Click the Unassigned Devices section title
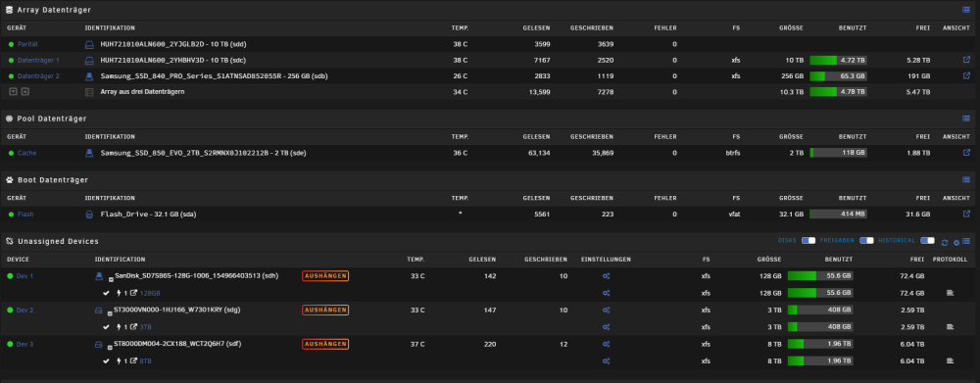 [58, 241]
